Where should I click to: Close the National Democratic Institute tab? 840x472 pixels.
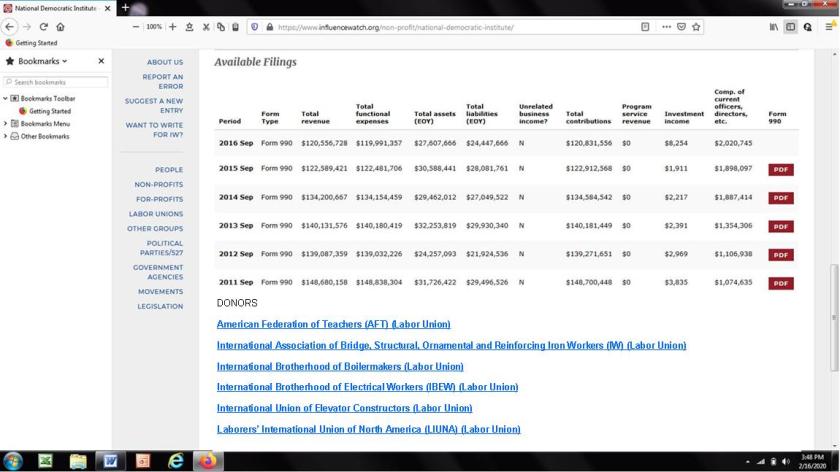point(107,8)
